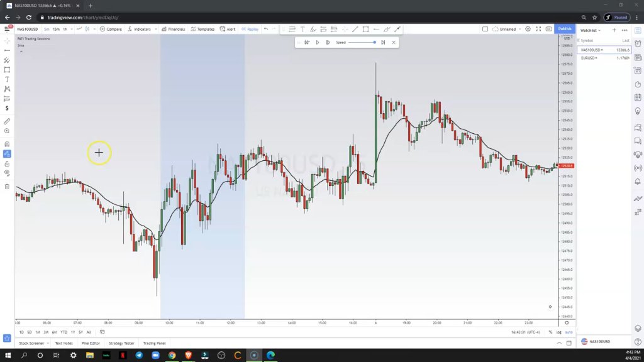Toggle auto scale

(x=569, y=332)
